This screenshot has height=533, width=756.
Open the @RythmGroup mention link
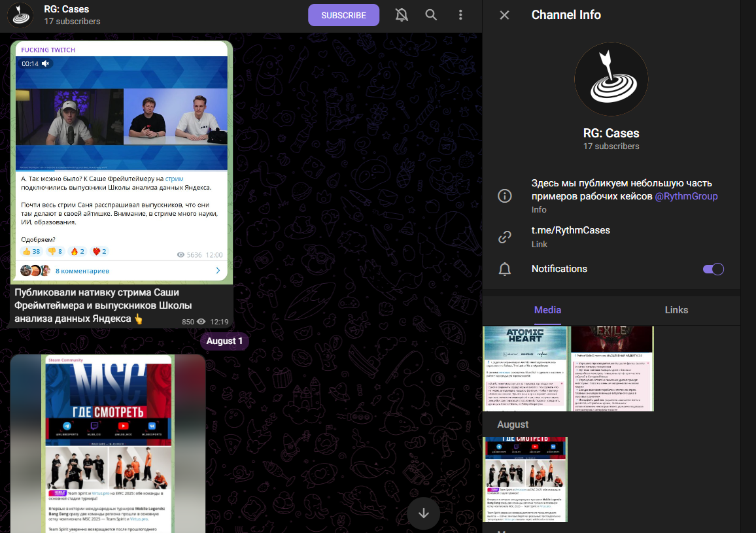tap(686, 196)
